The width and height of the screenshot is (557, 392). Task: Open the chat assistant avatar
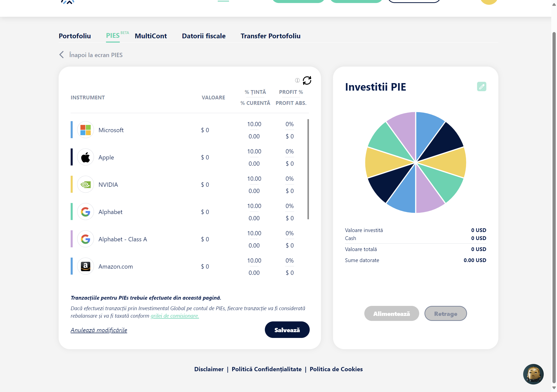pyautogui.click(x=533, y=374)
